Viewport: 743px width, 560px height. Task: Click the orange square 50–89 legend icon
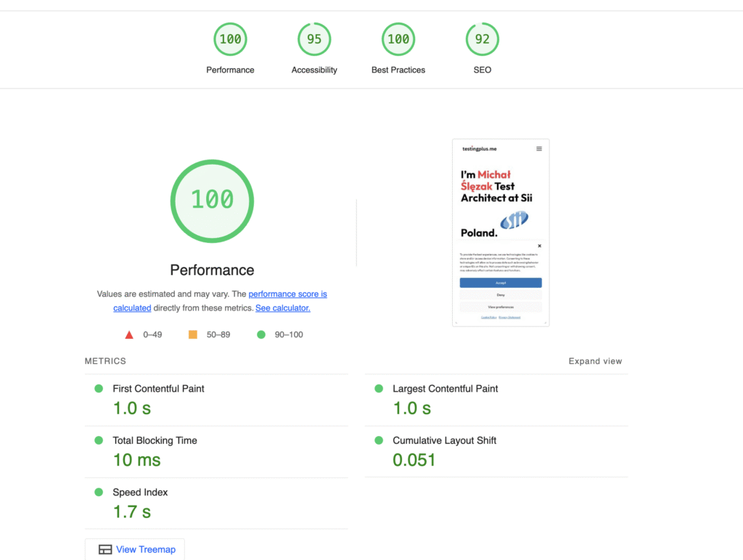(193, 334)
